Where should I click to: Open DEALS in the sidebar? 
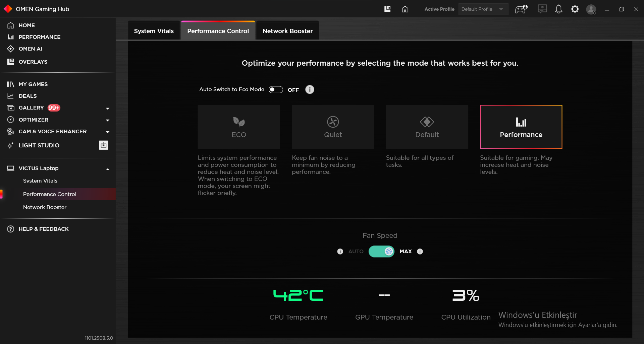(x=28, y=96)
